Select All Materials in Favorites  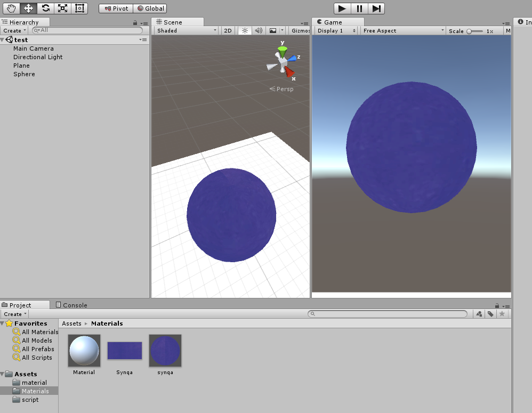point(35,331)
